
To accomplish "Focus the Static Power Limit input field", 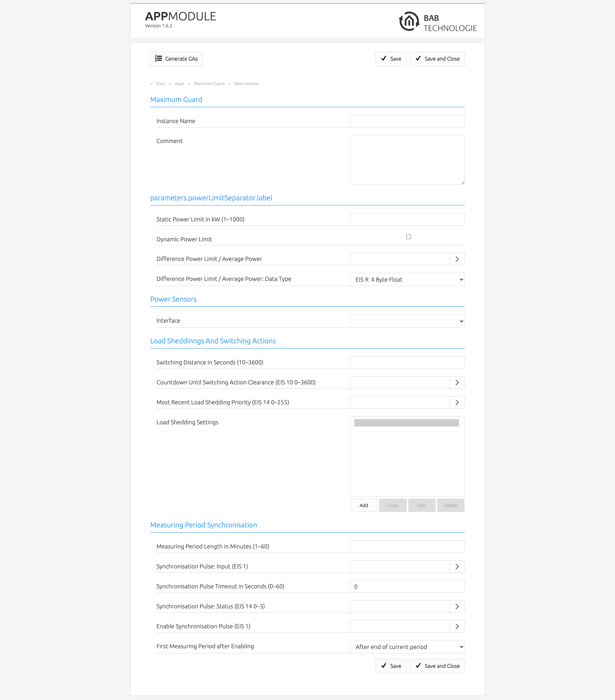I will [407, 220].
